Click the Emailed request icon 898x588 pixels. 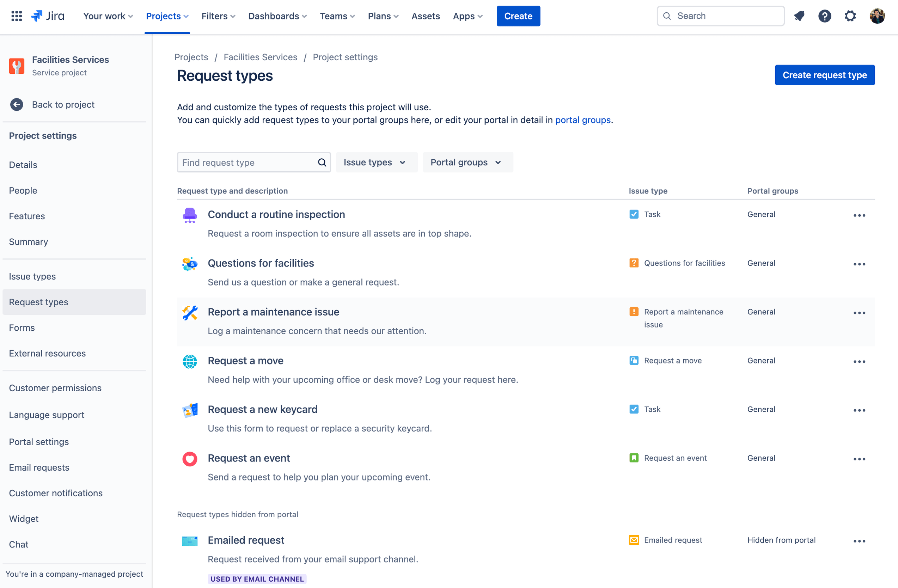click(x=190, y=540)
